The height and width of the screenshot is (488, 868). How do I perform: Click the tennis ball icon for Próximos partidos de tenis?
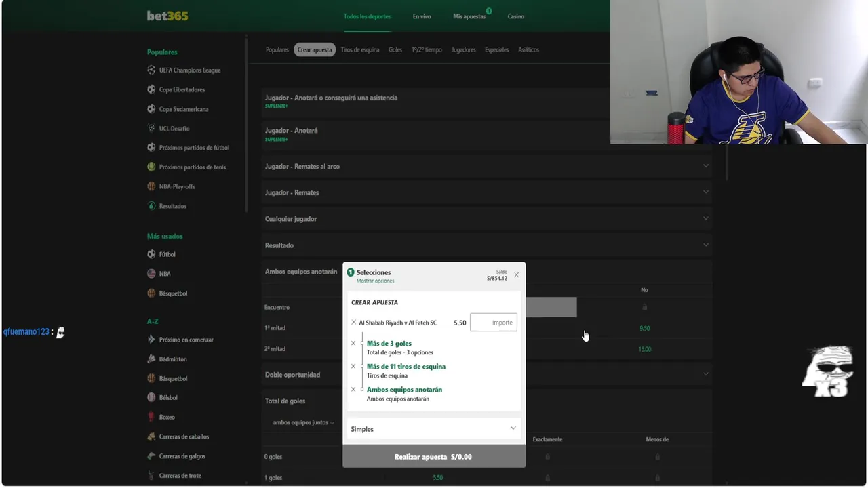151,167
